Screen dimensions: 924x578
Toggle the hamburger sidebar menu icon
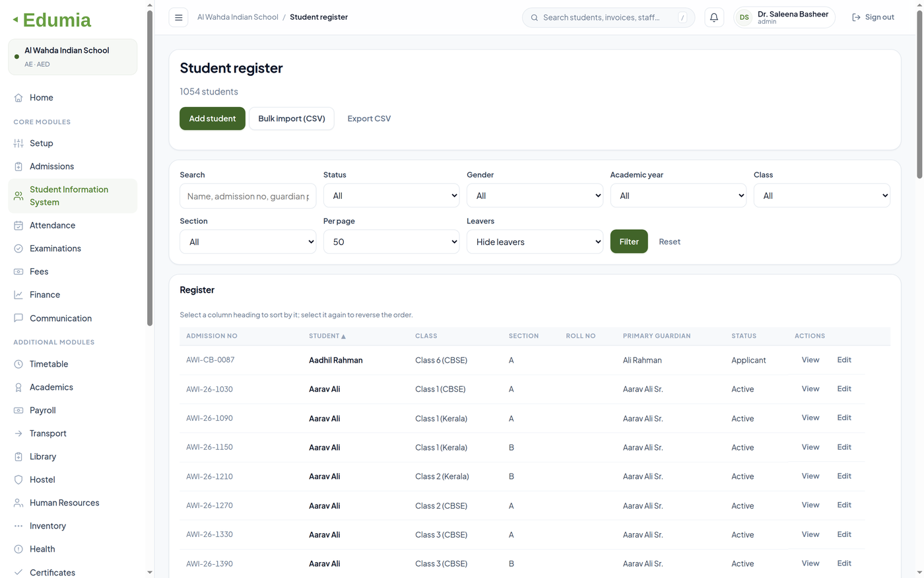click(x=178, y=18)
